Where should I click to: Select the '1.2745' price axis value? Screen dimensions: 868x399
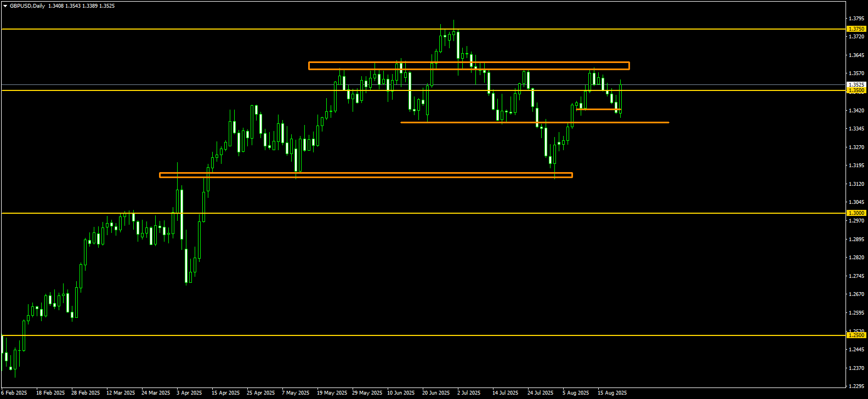[856, 276]
